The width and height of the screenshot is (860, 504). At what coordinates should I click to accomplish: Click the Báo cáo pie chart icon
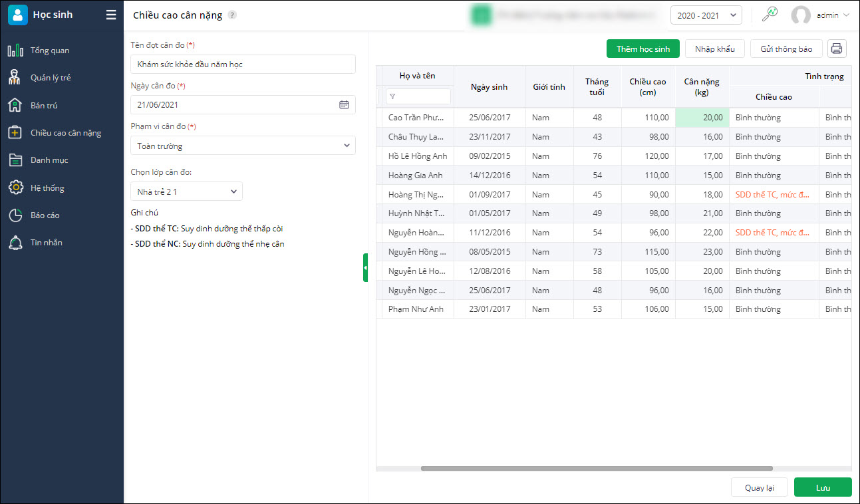[15, 215]
